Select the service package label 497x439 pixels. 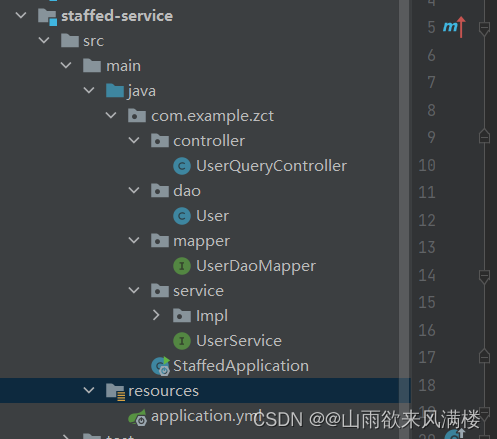click(199, 291)
